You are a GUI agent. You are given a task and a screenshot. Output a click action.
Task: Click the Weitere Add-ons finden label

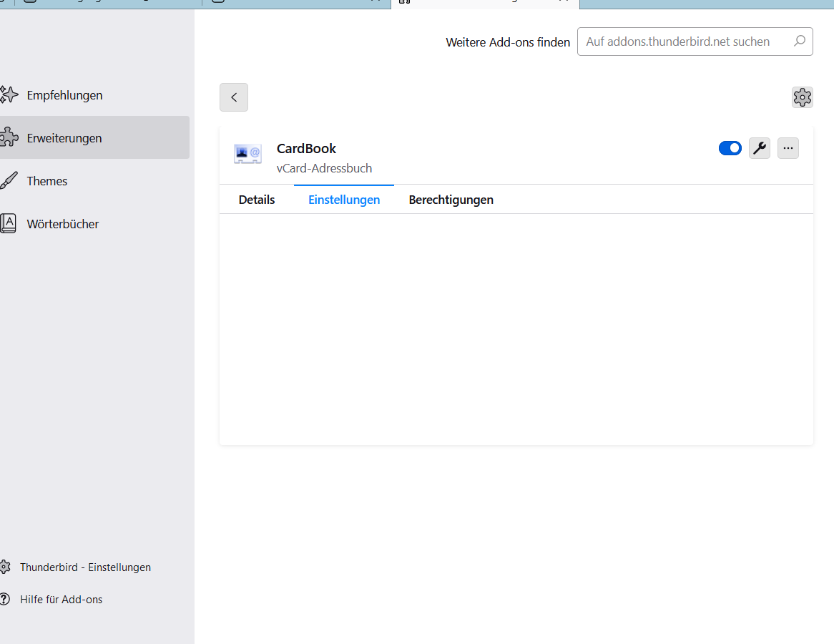click(x=508, y=43)
